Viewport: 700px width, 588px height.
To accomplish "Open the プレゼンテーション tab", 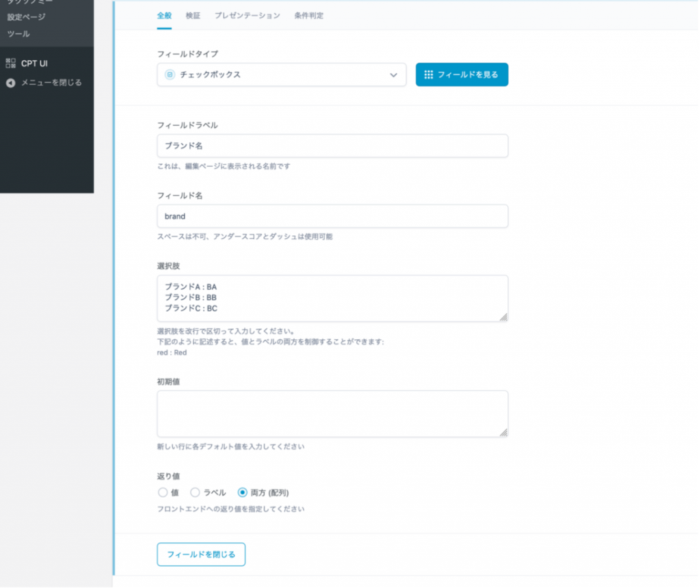I will pos(247,15).
